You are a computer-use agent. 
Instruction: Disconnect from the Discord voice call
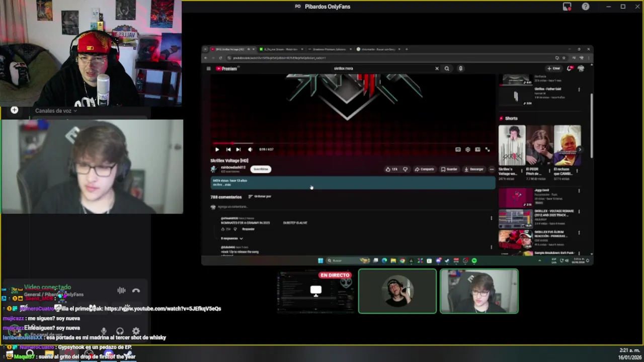[x=136, y=290]
